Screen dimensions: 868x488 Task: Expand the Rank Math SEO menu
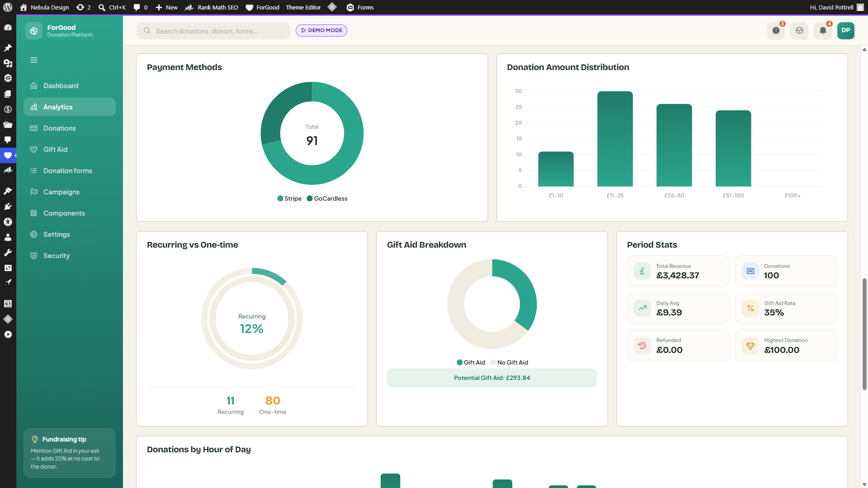212,7
